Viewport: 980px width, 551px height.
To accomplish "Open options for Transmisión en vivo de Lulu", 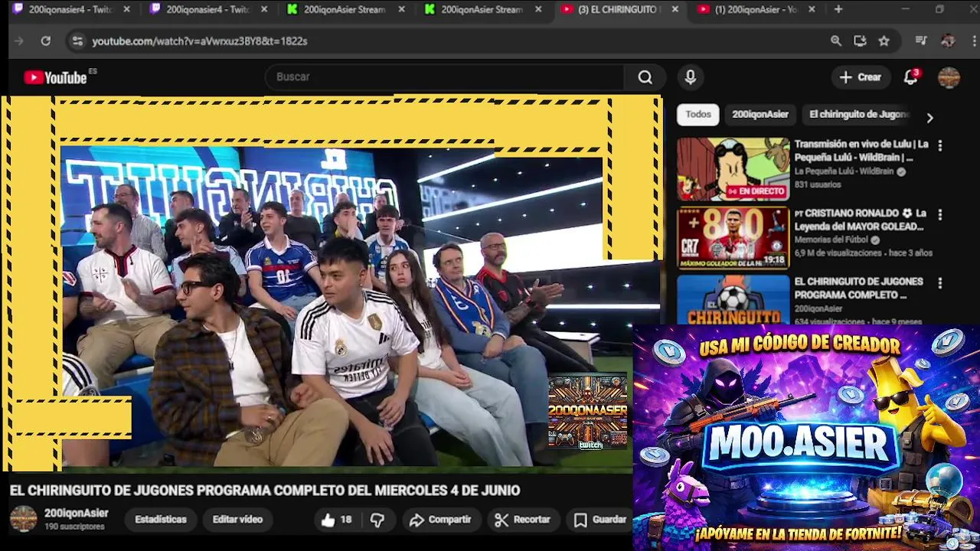I will [x=940, y=145].
